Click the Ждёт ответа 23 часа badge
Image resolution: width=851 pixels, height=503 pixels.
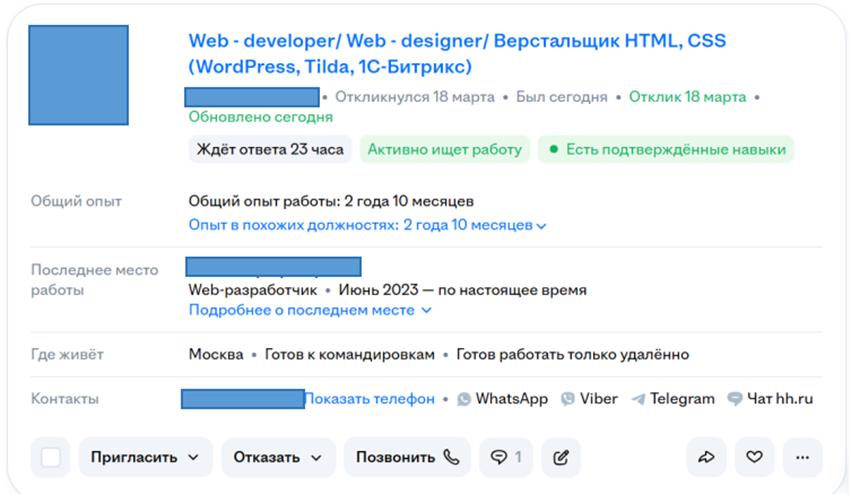270,149
